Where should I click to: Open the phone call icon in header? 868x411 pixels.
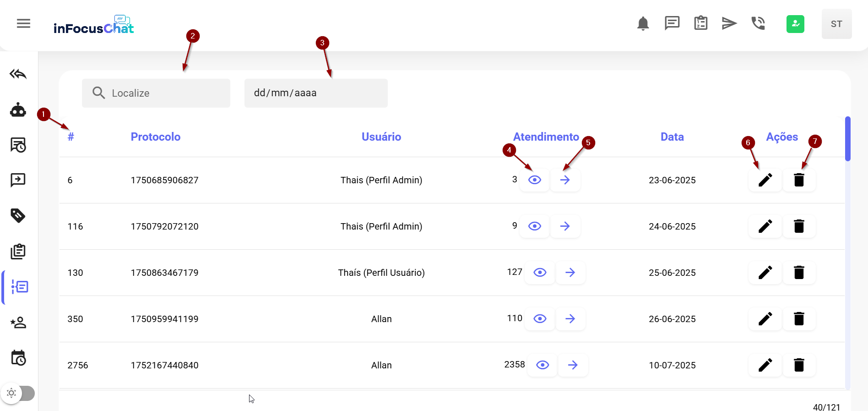[758, 23]
